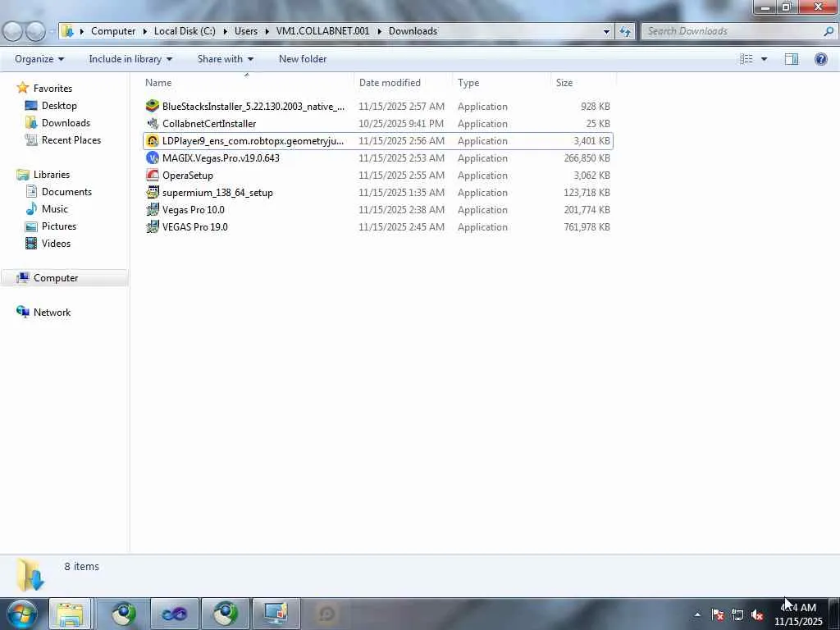Viewport: 840px width, 630px height.
Task: Click the Favorites star icon
Action: pyautogui.click(x=22, y=88)
